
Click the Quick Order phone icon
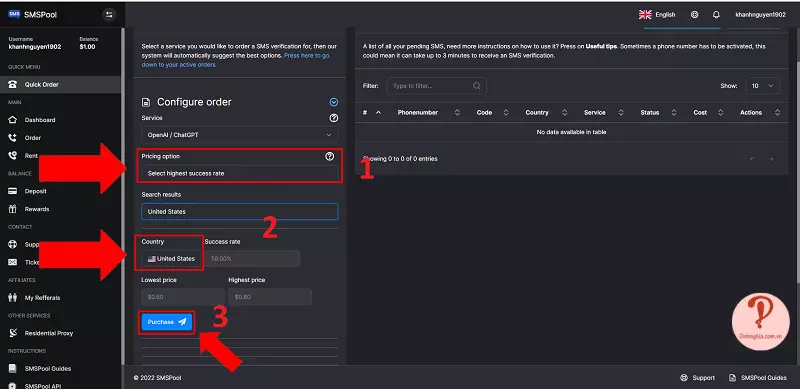tap(13, 85)
